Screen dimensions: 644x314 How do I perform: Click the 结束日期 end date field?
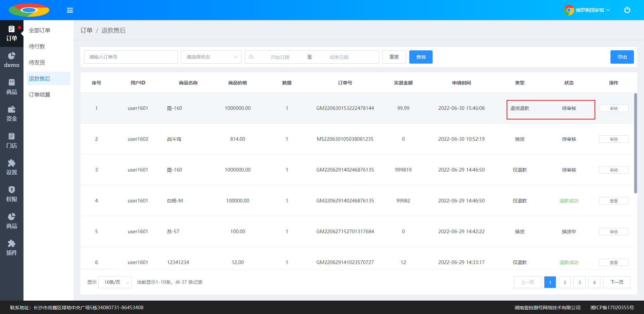tap(339, 57)
